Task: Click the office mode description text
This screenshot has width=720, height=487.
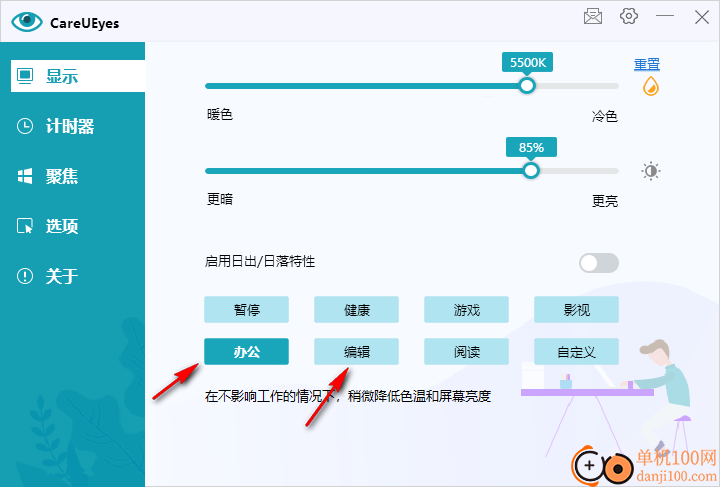Action: [348, 396]
